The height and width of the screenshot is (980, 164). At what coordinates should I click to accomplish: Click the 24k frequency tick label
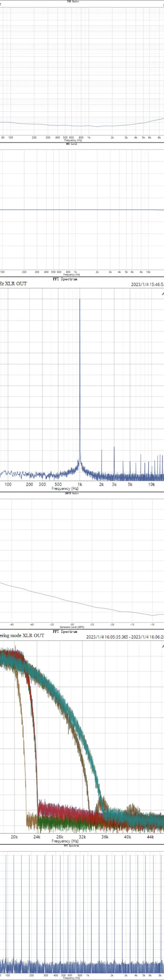tap(37, 837)
